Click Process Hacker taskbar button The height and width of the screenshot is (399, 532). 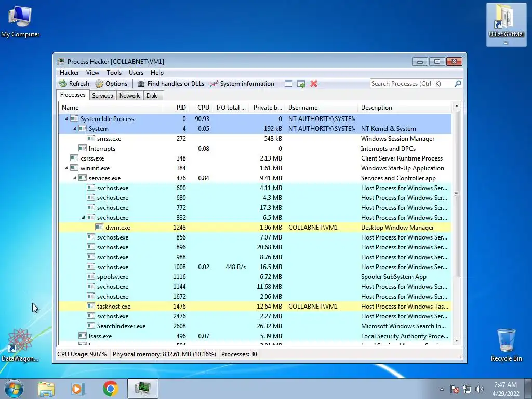coord(142,389)
